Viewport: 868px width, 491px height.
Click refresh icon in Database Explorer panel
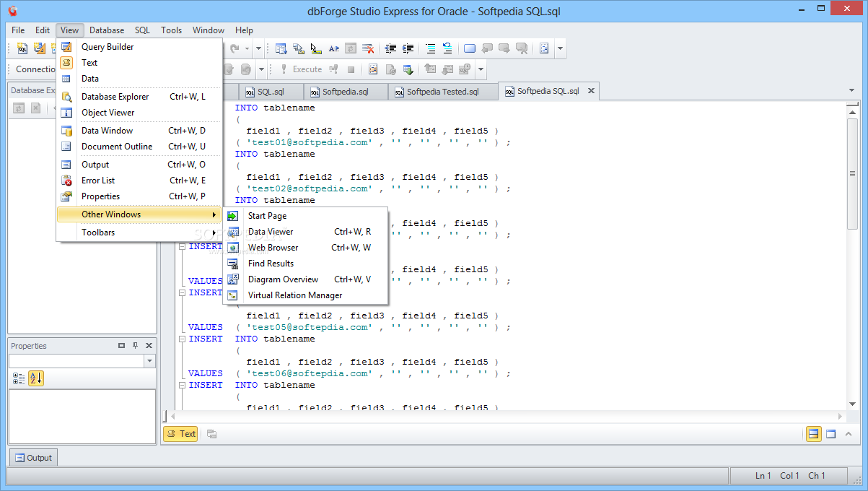(19, 108)
